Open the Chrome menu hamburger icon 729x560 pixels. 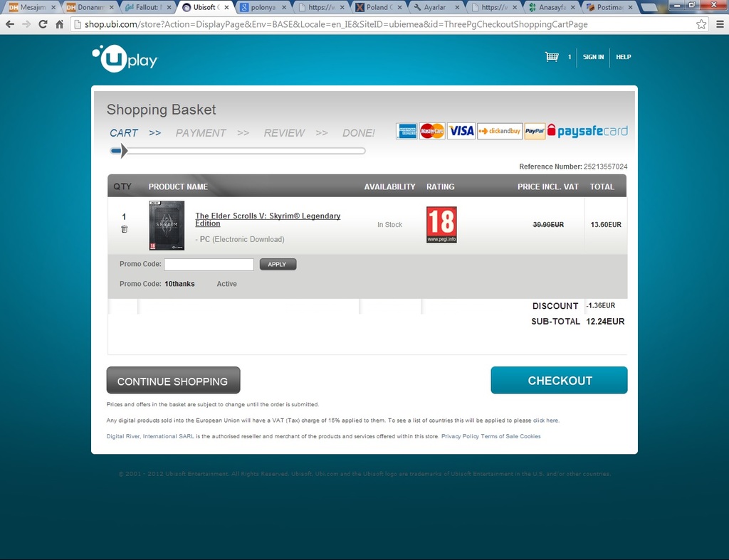coord(720,24)
